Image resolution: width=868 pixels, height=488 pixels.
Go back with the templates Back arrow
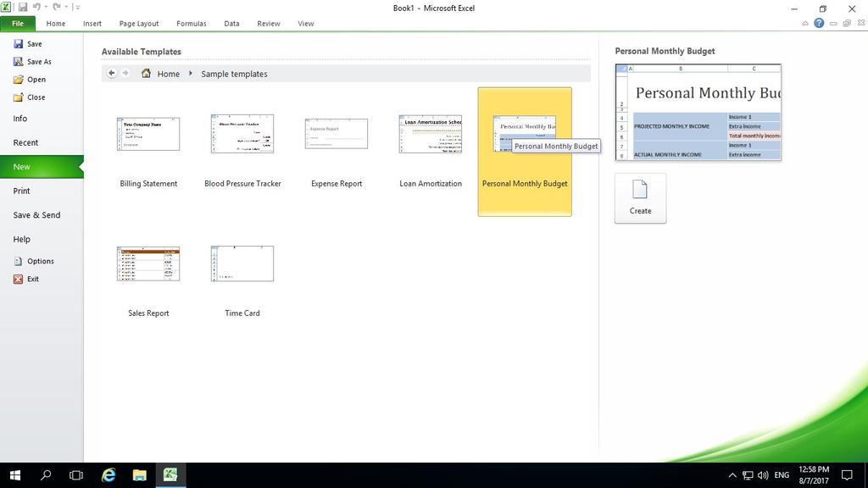click(112, 73)
